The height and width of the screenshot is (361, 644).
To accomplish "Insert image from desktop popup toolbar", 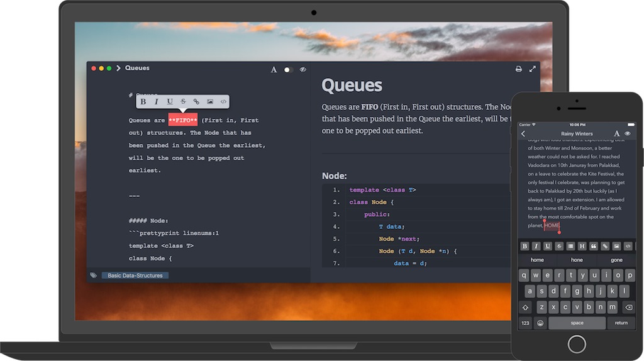I will [210, 101].
